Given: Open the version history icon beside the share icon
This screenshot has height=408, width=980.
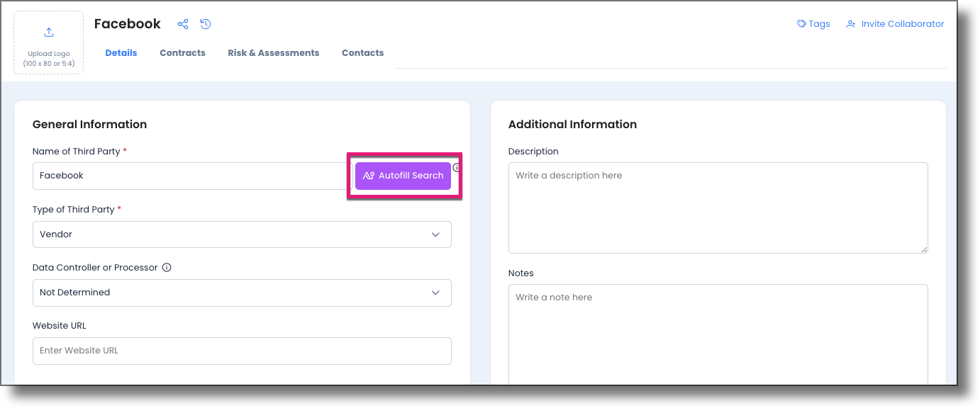Looking at the screenshot, I should pyautogui.click(x=205, y=23).
